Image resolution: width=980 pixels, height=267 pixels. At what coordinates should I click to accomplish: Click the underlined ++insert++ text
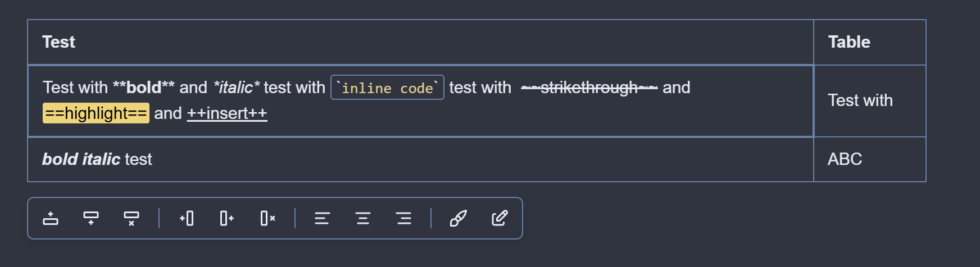[227, 113]
